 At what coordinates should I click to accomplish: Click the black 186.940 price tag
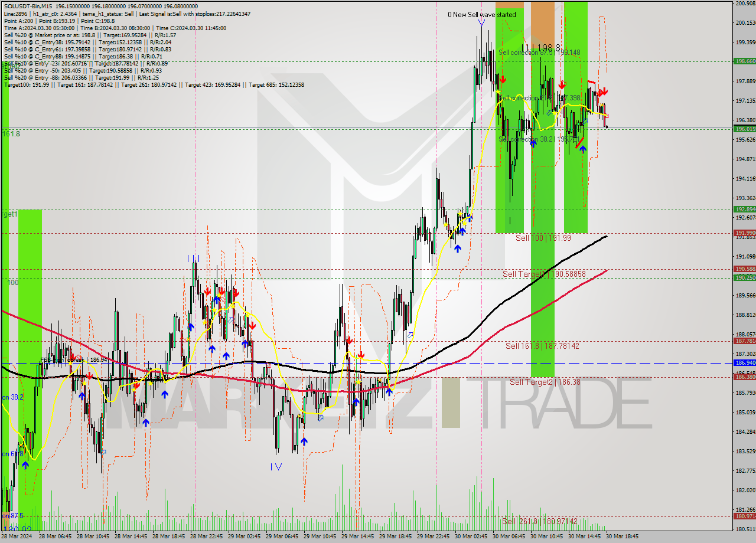pos(745,363)
